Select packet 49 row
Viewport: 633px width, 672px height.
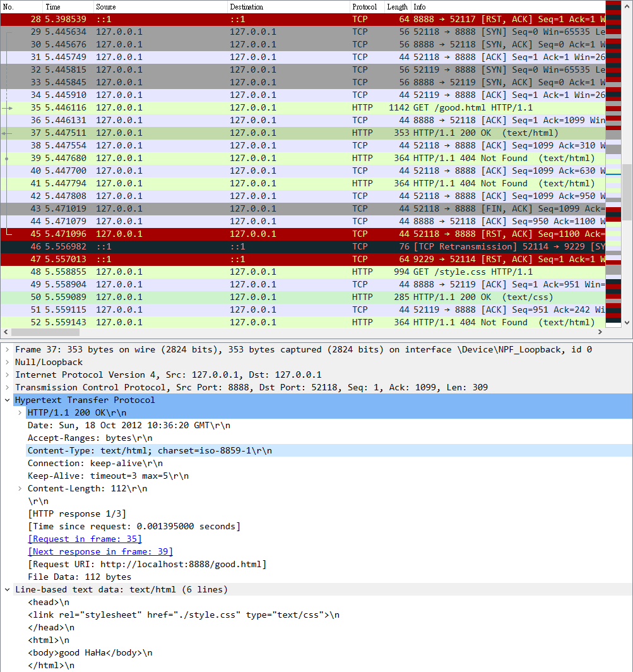tap(303, 285)
